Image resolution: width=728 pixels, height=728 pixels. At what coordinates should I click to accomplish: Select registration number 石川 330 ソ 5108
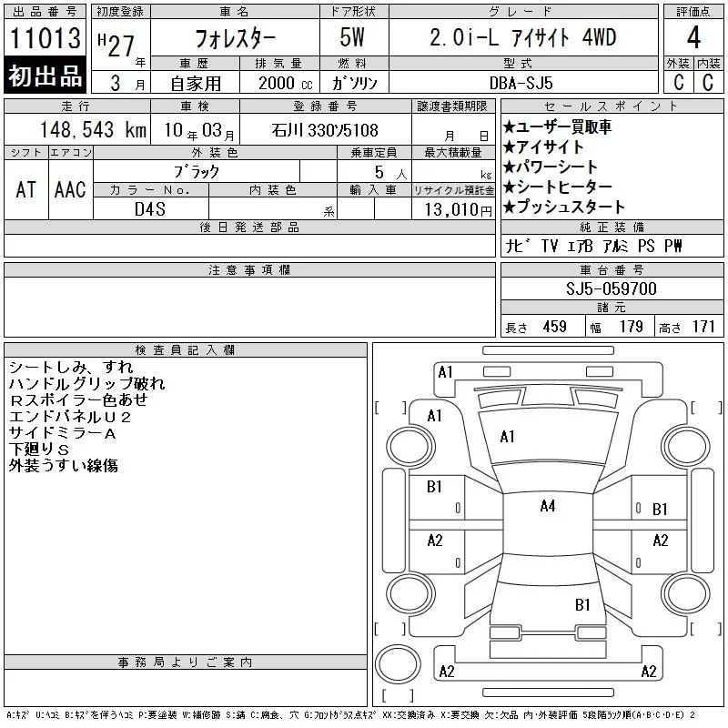coord(325,130)
